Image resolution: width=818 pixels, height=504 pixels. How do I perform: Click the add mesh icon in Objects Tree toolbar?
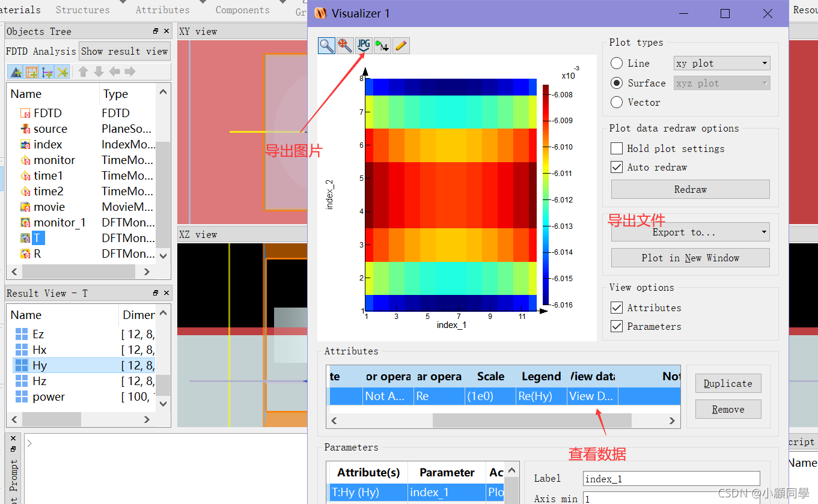tap(31, 72)
